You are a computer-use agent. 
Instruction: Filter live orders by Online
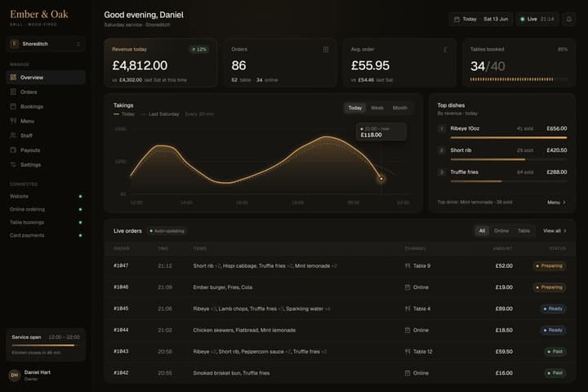point(501,230)
